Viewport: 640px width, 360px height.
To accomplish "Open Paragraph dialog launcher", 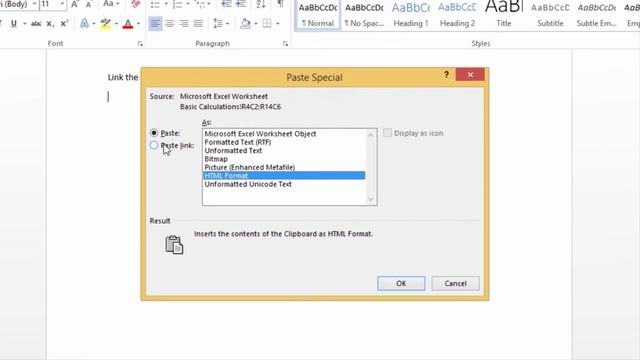I will (x=285, y=44).
